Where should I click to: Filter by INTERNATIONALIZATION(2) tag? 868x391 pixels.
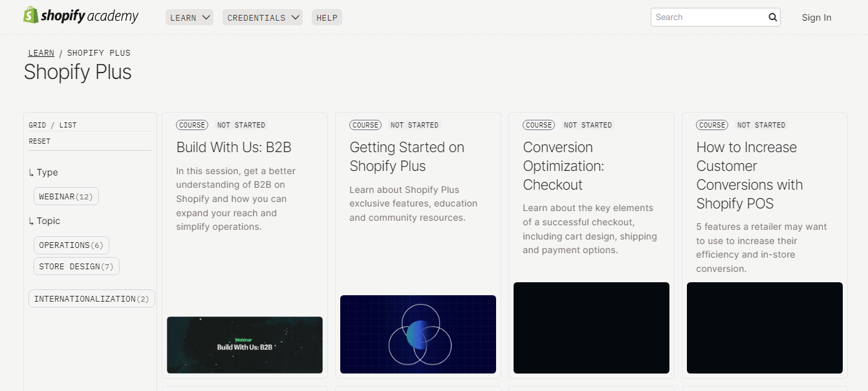(92, 298)
